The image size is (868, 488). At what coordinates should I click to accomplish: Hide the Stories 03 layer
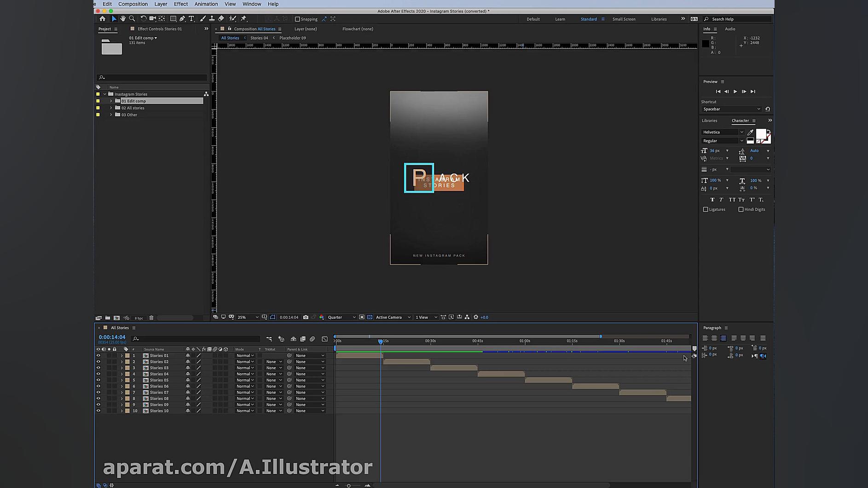(98, 368)
